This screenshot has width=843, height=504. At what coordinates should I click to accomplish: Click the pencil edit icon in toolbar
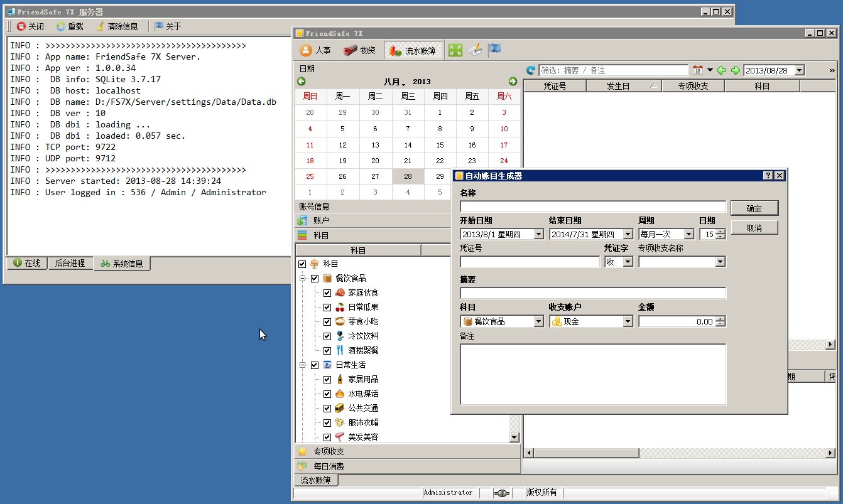pyautogui.click(x=475, y=51)
